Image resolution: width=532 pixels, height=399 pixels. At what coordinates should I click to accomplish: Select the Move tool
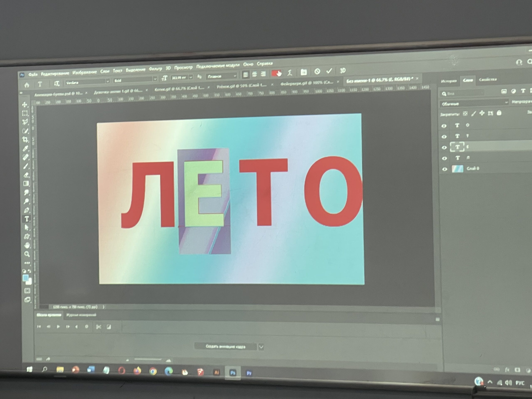(25, 105)
